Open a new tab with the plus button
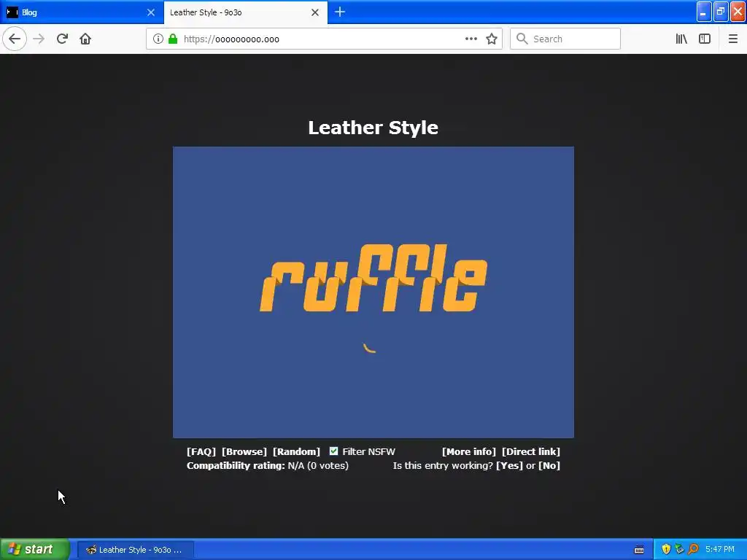 click(340, 12)
